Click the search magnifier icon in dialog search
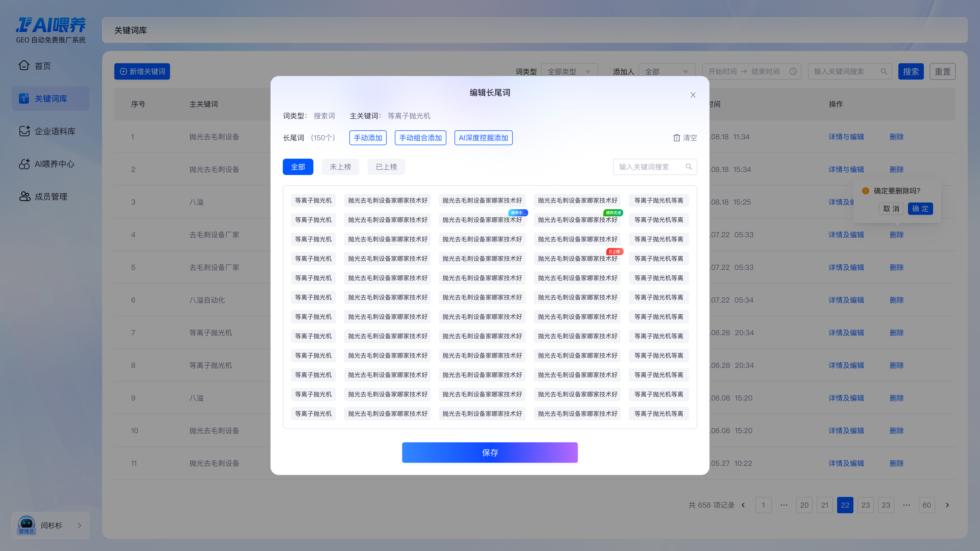The width and height of the screenshot is (980, 551). pyautogui.click(x=689, y=167)
